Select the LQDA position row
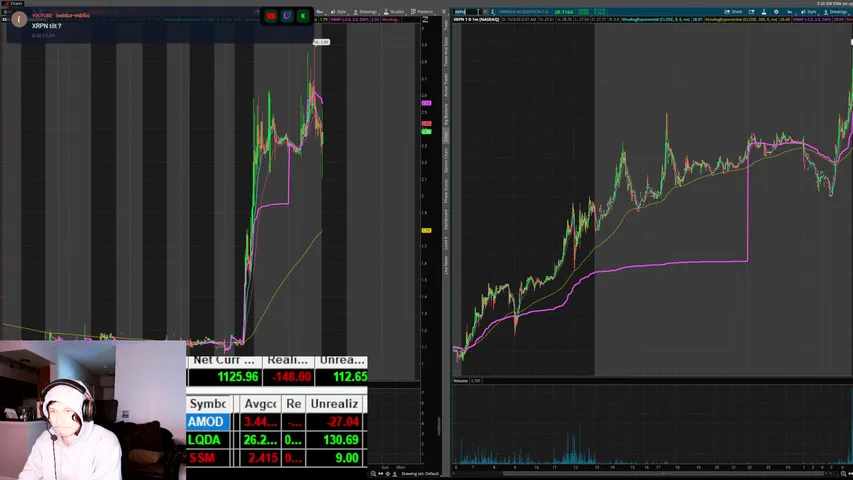 (276, 440)
